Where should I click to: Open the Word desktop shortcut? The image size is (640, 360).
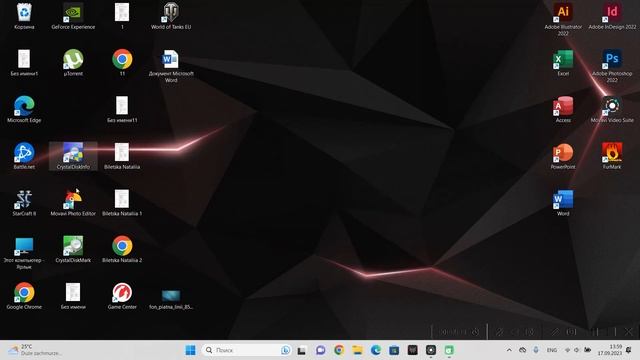(563, 202)
